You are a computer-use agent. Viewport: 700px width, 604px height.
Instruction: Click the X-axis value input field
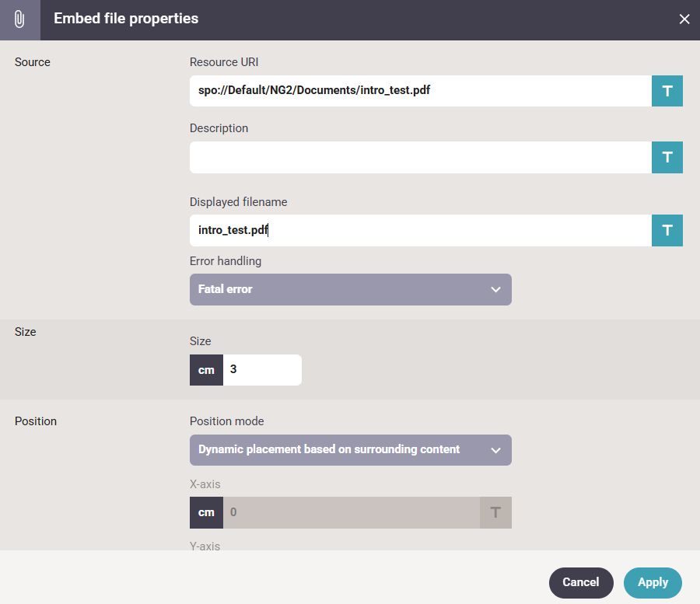click(351, 512)
